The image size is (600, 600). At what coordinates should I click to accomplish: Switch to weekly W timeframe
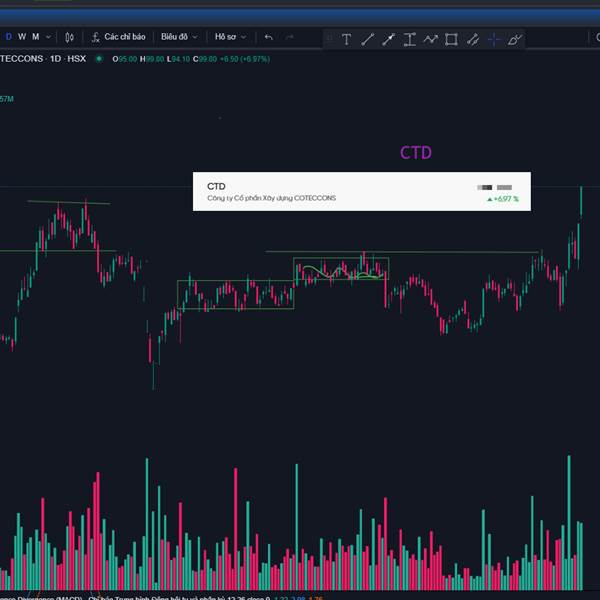pyautogui.click(x=22, y=37)
